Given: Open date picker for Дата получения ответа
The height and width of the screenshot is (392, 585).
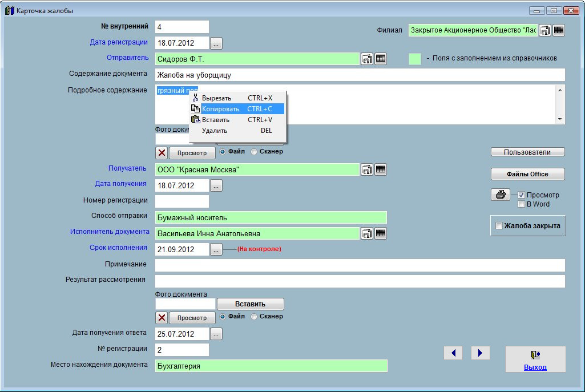Looking at the screenshot, I should [216, 334].
